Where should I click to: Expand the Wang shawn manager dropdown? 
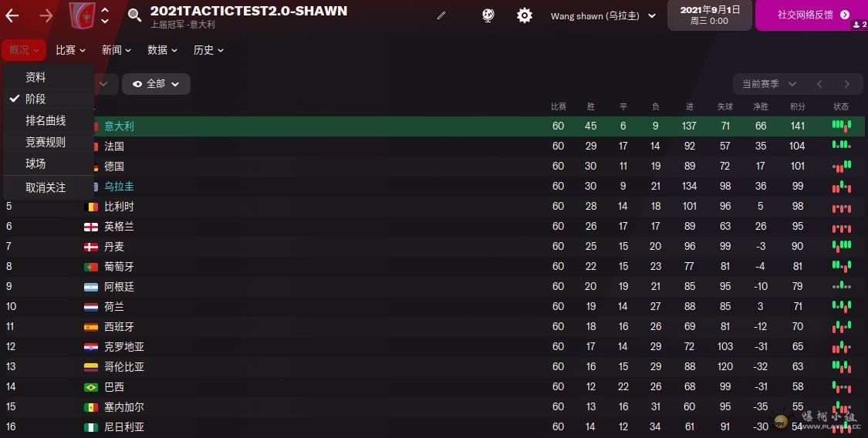click(x=603, y=15)
